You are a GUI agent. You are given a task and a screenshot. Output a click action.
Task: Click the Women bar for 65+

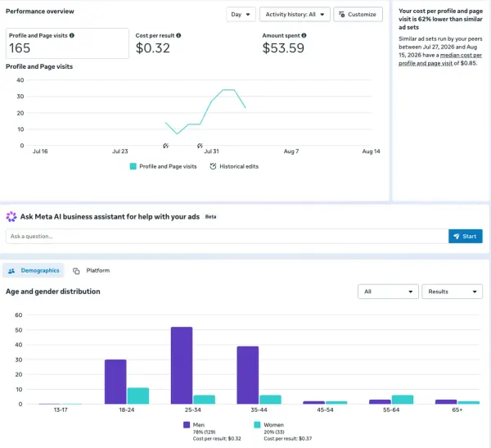pos(468,402)
